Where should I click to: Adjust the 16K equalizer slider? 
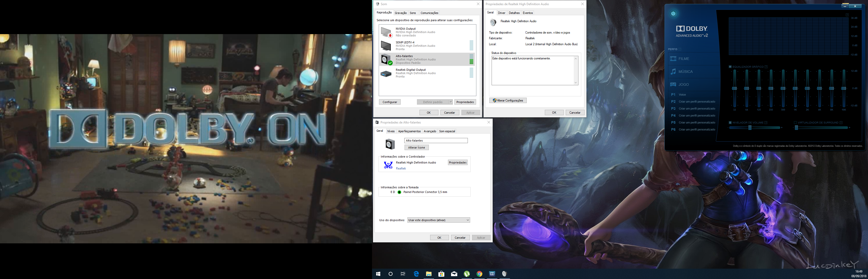click(x=844, y=88)
